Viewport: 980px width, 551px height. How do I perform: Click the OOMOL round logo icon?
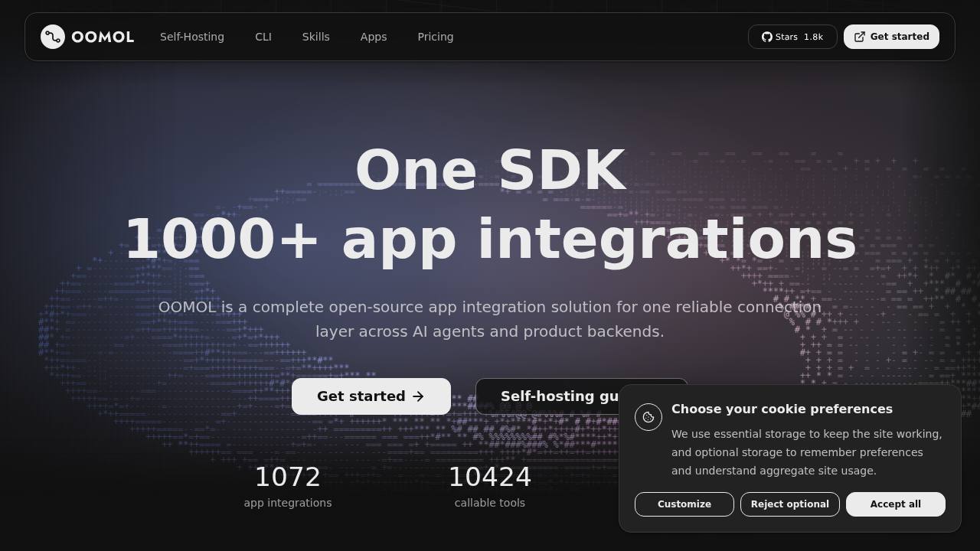point(53,37)
